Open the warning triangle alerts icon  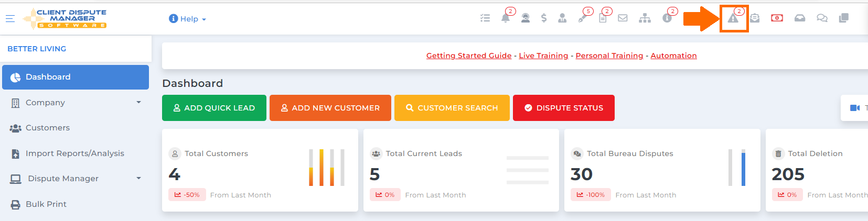coord(733,19)
